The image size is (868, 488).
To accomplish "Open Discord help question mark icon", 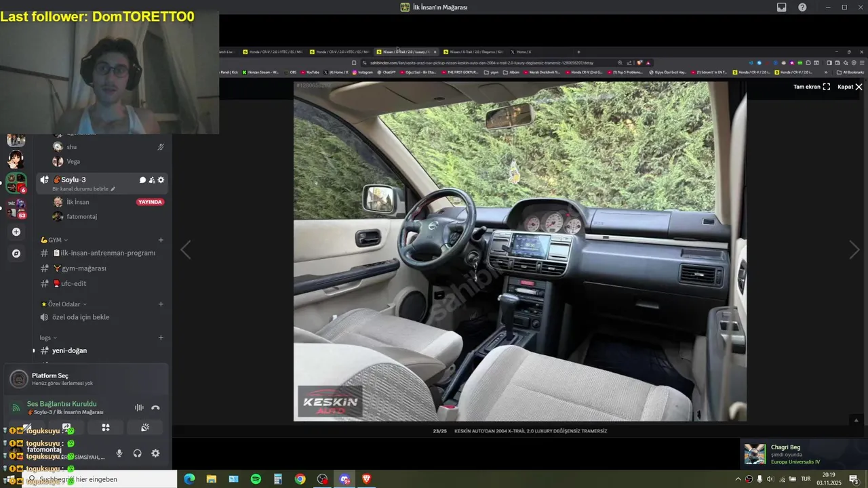I will [802, 7].
